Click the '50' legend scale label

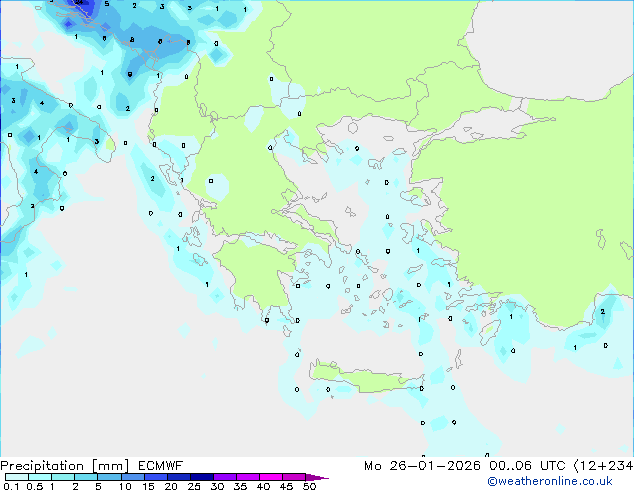pos(309,486)
